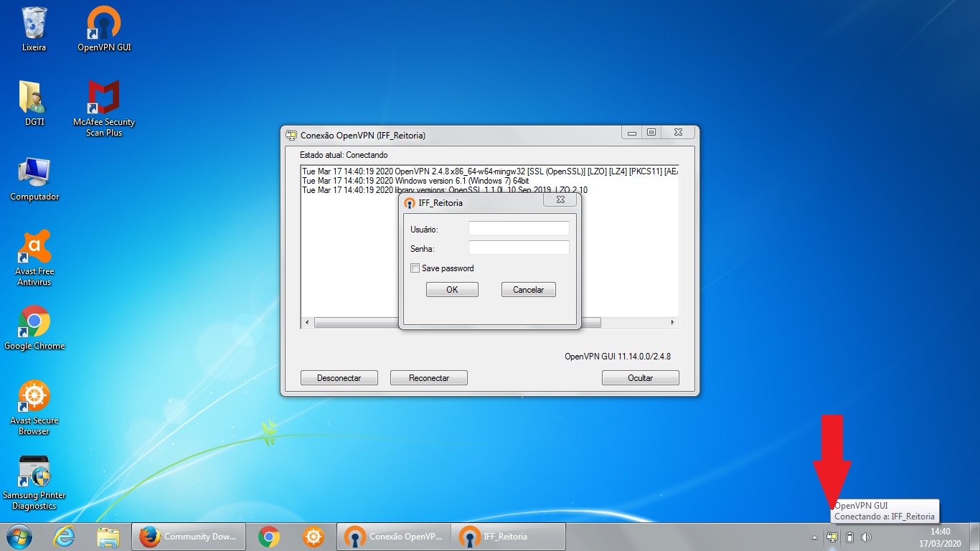Image resolution: width=980 pixels, height=551 pixels.
Task: Select Samsung Printer Diagnostics shortcut
Action: (x=34, y=482)
